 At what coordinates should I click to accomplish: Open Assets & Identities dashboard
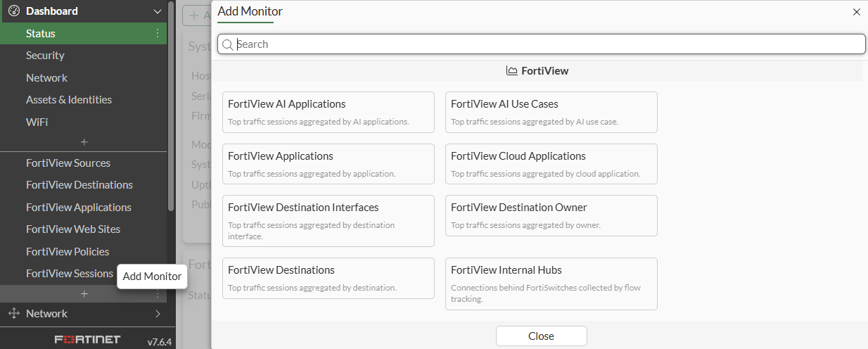[69, 100]
